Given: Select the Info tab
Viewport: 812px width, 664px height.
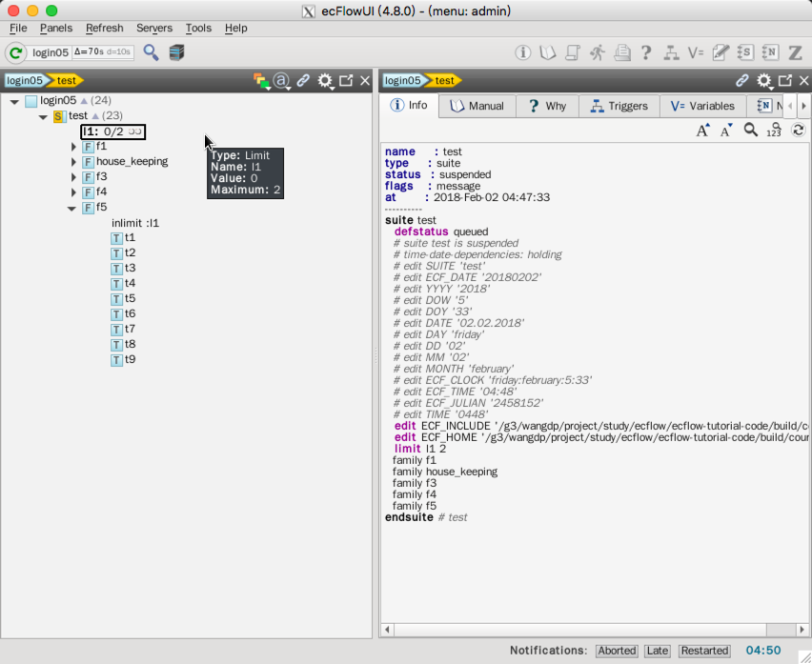Looking at the screenshot, I should (409, 105).
